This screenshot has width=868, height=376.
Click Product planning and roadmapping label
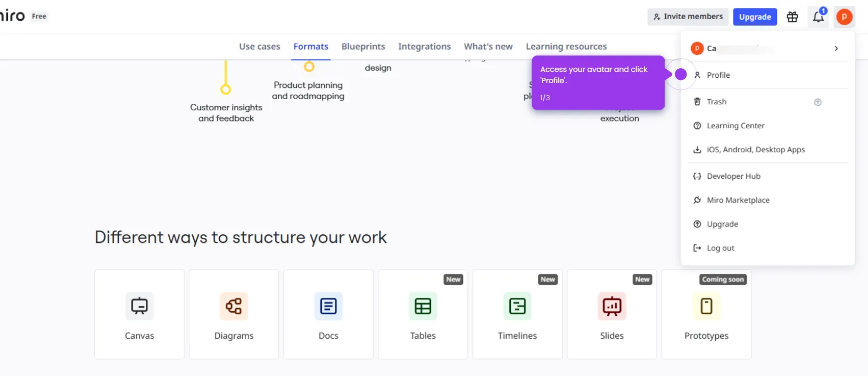click(308, 91)
